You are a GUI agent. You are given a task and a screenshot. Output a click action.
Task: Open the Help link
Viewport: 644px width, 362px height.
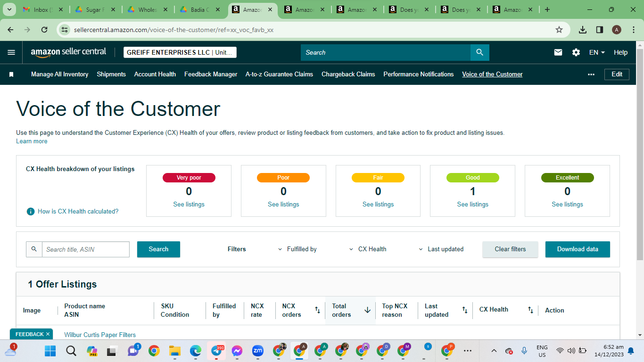[x=620, y=52]
